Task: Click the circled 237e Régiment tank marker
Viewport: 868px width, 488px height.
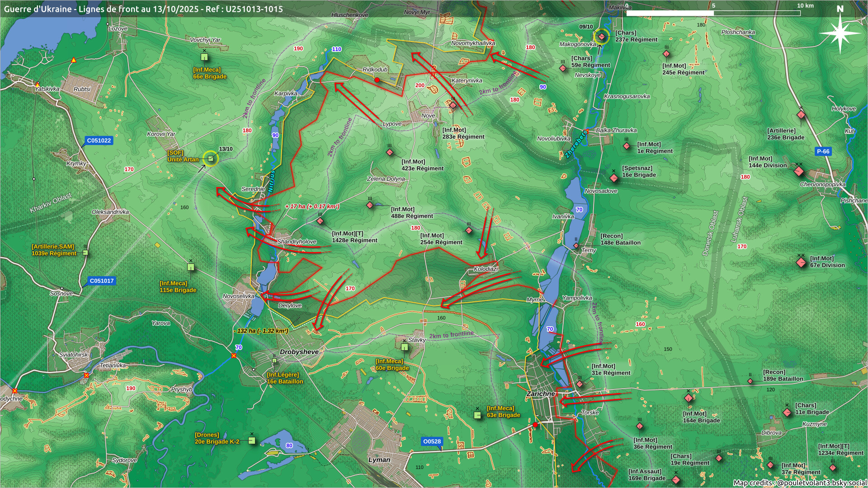Action: pos(602,37)
